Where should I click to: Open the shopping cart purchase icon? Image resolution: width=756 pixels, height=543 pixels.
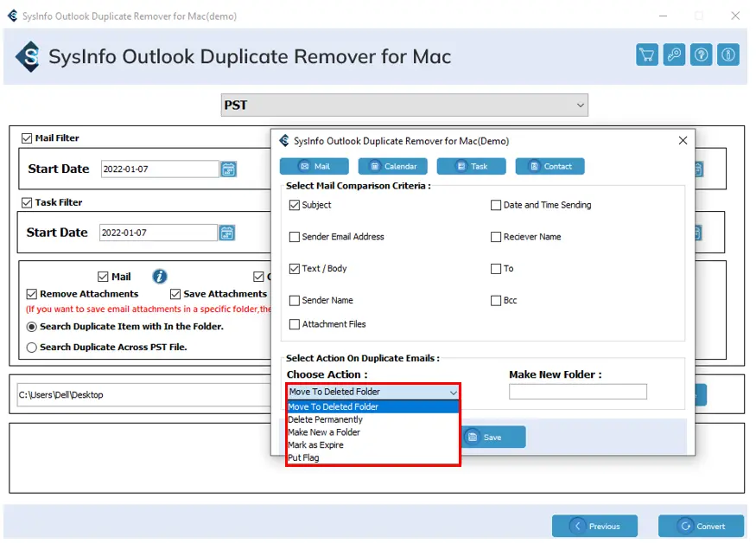pyautogui.click(x=646, y=54)
